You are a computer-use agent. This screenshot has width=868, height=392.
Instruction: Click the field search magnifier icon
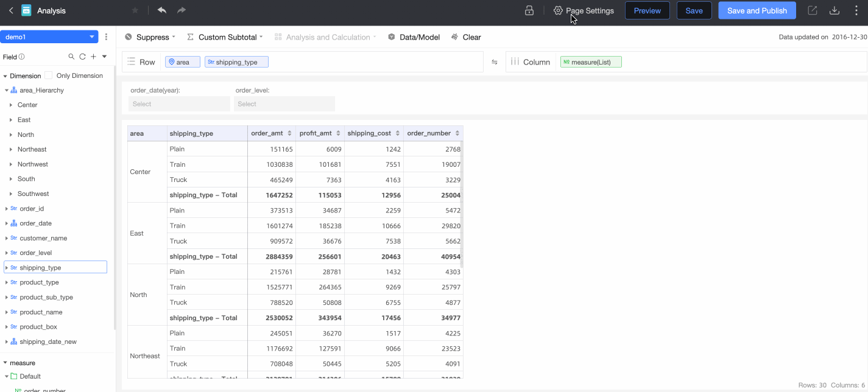coord(71,57)
